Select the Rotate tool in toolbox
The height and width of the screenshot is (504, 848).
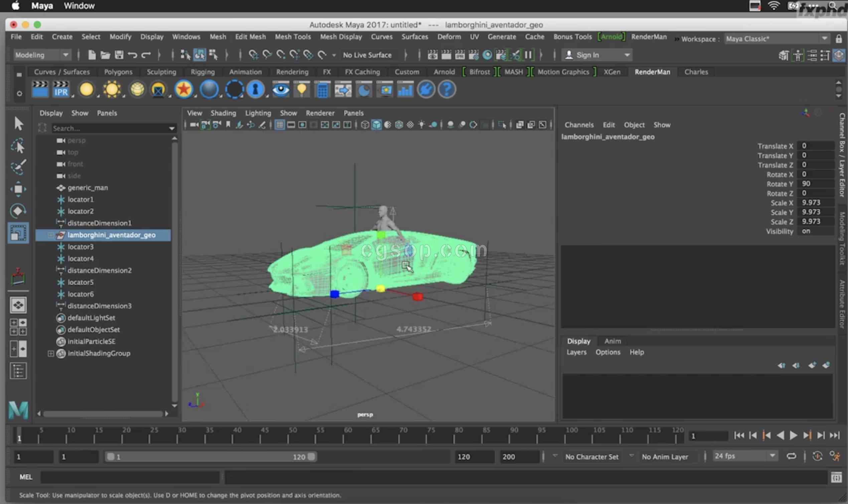click(x=18, y=211)
